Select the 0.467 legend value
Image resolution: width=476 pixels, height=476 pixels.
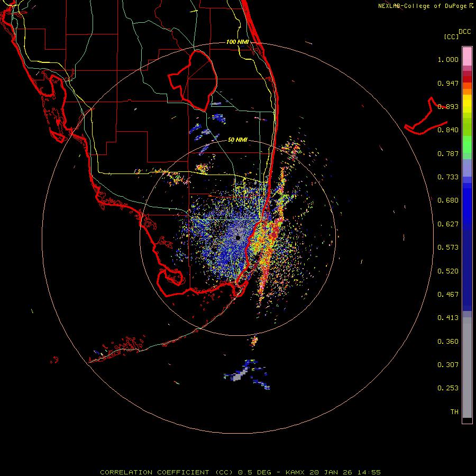pos(448,295)
